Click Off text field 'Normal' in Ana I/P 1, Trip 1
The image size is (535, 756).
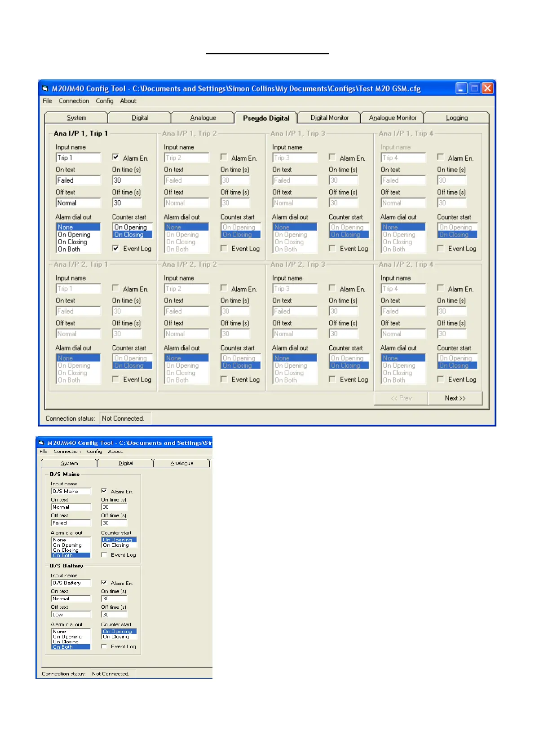click(78, 202)
